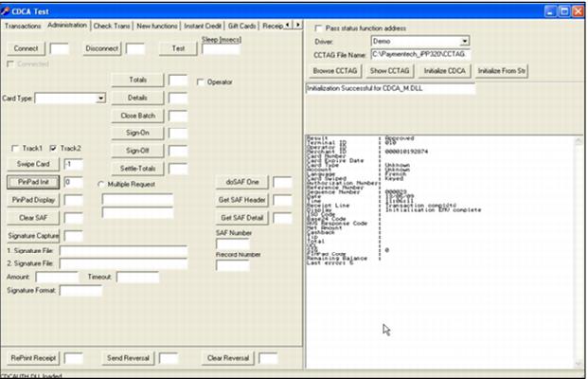Click the Settle-Totals button
Screen dimensions: 588x379
coord(137,169)
